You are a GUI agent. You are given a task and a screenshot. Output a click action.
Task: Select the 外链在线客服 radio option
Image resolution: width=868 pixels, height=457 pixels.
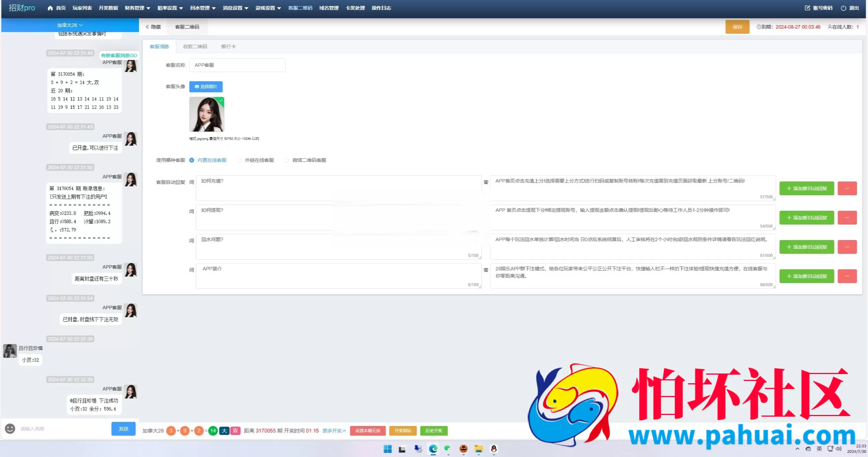point(239,160)
